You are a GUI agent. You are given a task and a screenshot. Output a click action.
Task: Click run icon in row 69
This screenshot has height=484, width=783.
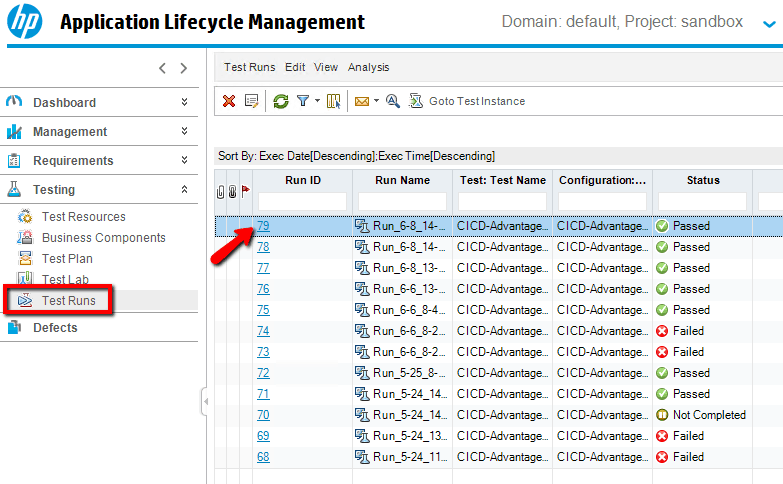tap(362, 436)
